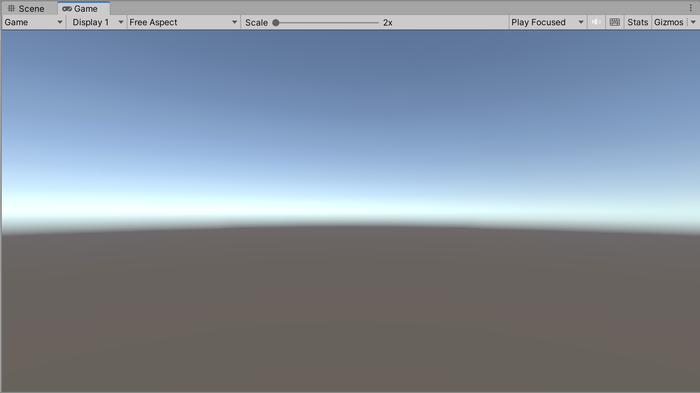
Task: Select the Game tab label
Action: [x=86, y=8]
